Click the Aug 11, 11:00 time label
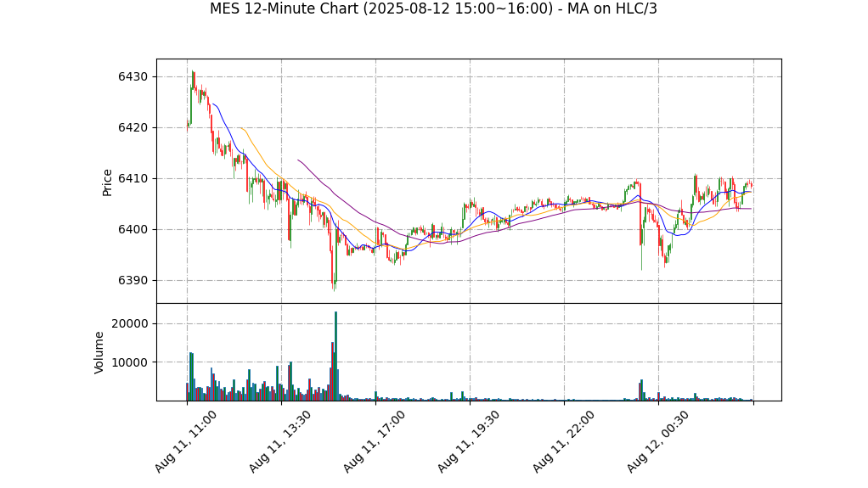 [185, 441]
